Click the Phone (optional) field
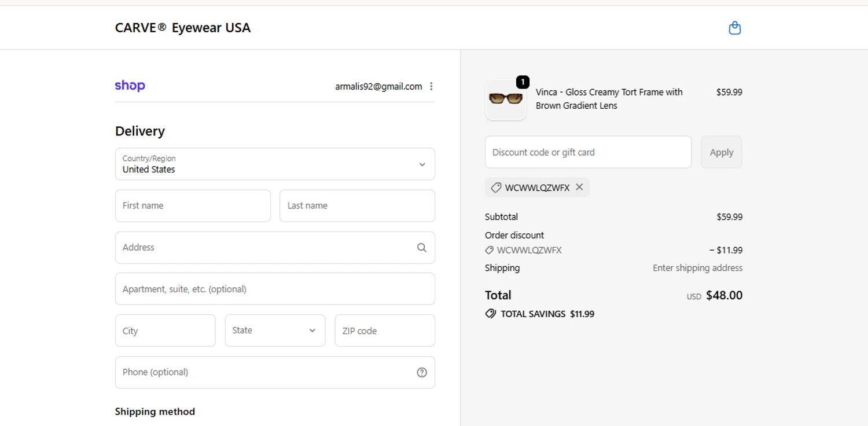The height and width of the screenshot is (426, 868). coord(275,372)
